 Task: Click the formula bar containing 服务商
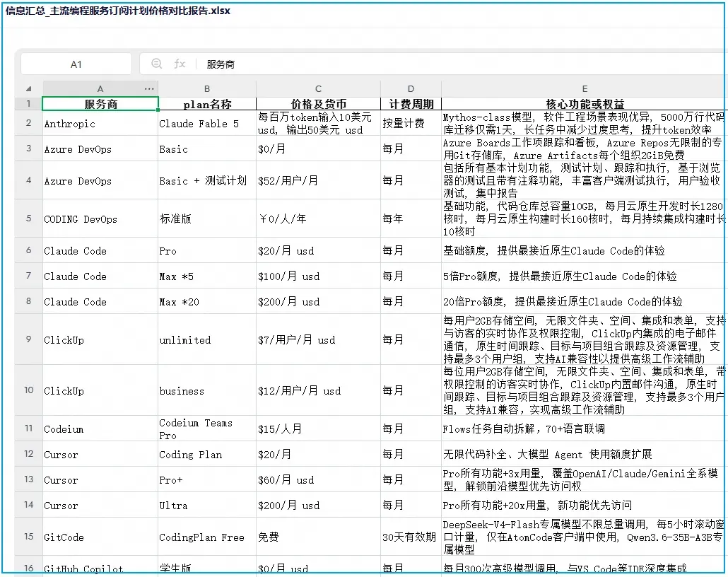pyautogui.click(x=432, y=64)
